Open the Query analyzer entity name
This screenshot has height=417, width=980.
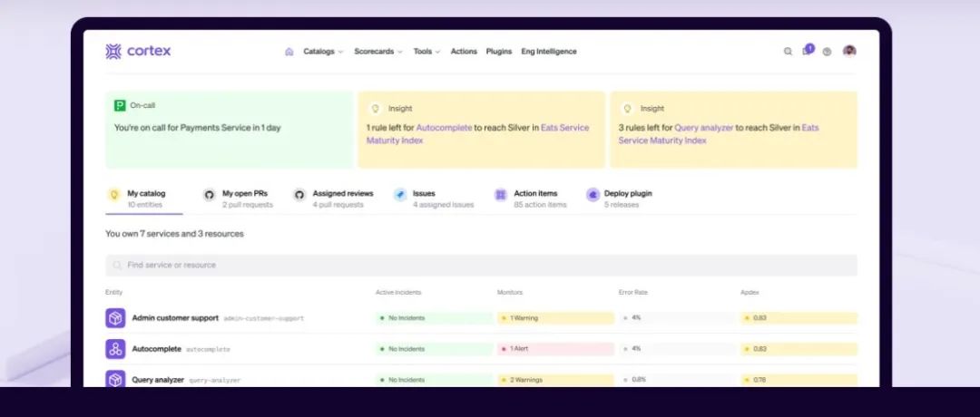(158, 380)
